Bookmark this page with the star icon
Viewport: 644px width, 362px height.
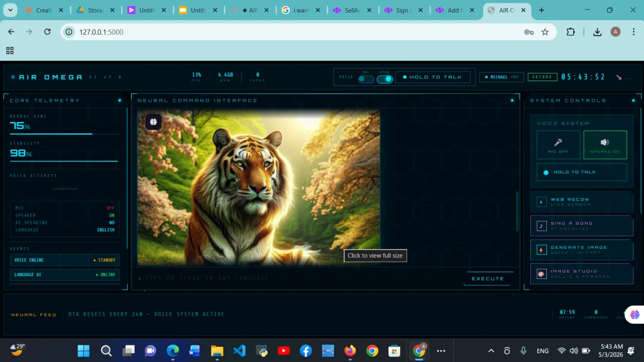pos(545,32)
